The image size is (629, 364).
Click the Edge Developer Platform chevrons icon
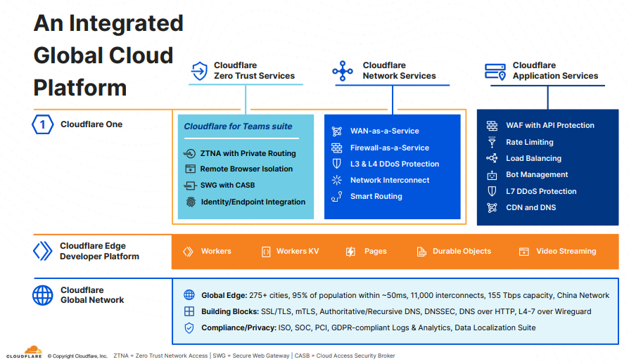42,251
